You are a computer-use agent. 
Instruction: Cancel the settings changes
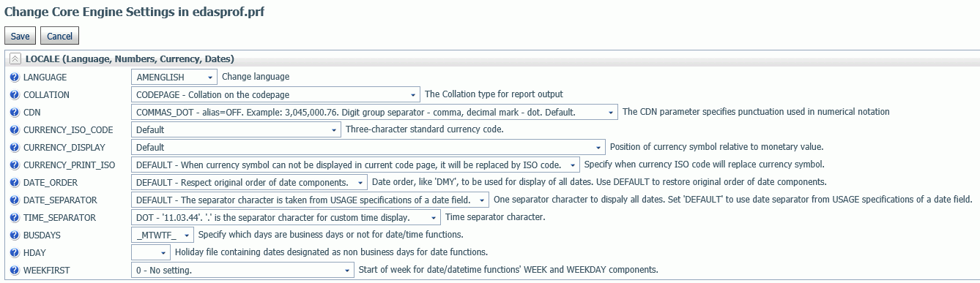coord(59,36)
